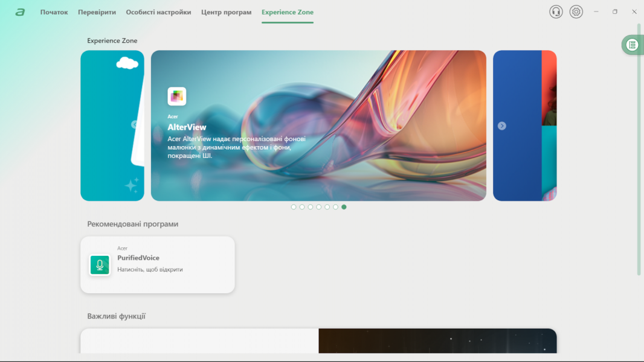Click the cloud icon on left card

127,63
